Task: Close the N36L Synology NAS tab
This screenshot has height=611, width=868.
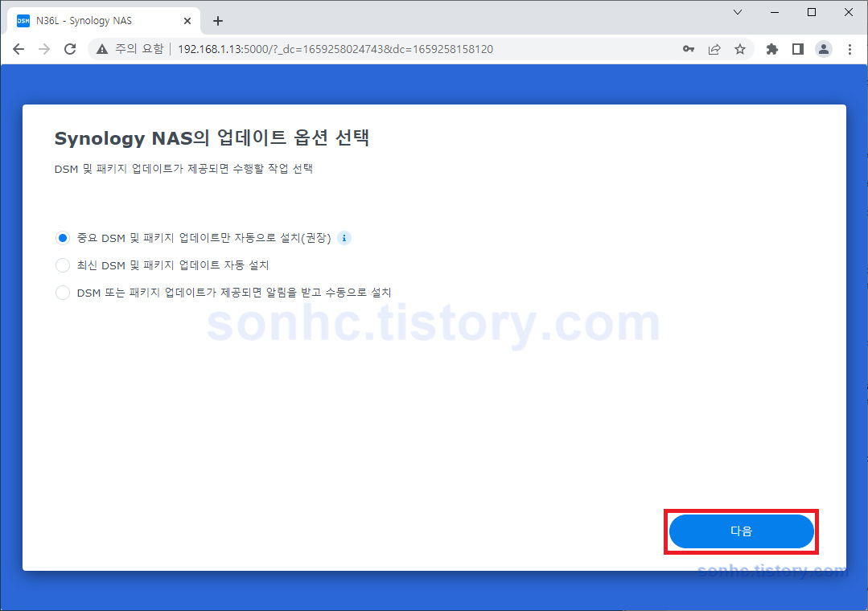Action: pos(187,21)
